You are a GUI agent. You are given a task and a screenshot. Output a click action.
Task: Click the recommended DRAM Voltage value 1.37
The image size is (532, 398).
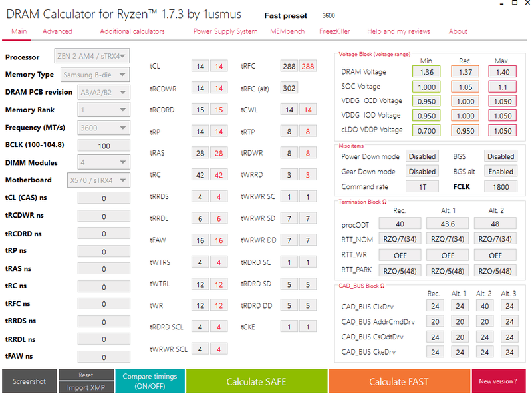pyautogui.click(x=465, y=72)
